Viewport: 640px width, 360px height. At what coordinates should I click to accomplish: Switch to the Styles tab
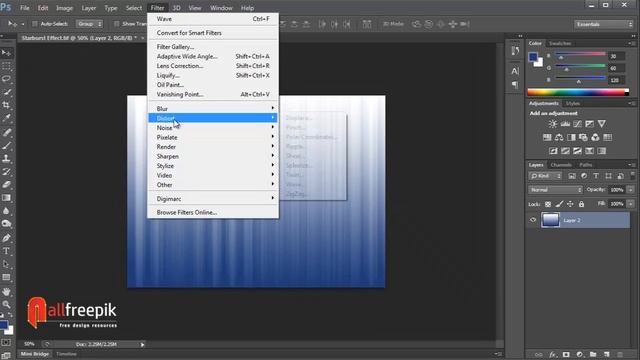click(x=572, y=103)
